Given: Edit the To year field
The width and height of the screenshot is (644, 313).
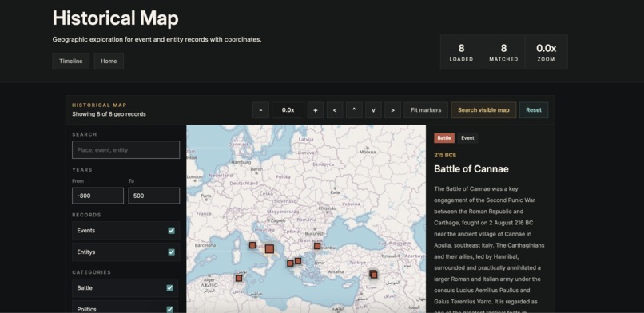Looking at the screenshot, I should [x=154, y=196].
